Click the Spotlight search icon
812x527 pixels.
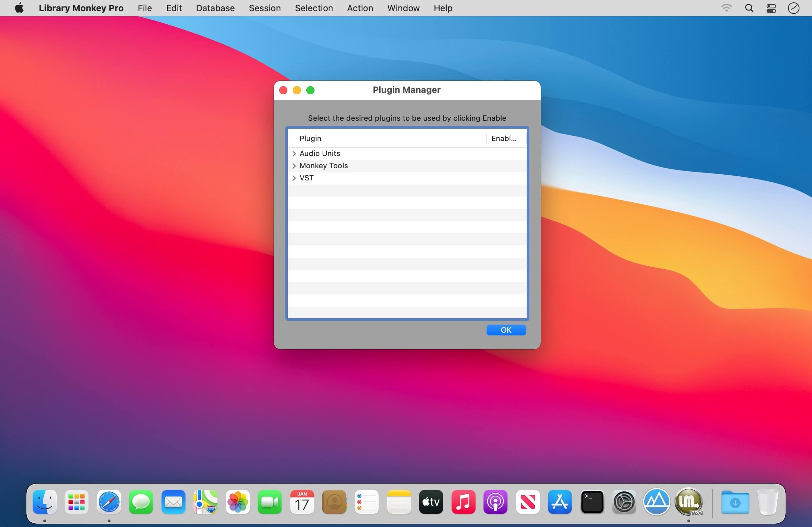pos(749,8)
